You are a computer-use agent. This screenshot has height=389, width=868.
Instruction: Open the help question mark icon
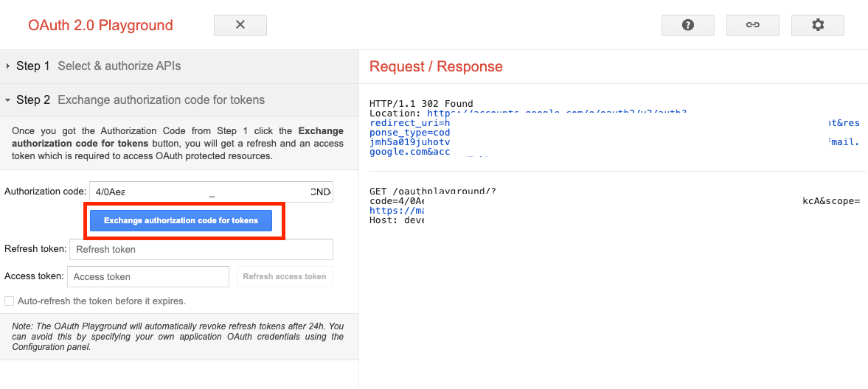click(x=688, y=25)
